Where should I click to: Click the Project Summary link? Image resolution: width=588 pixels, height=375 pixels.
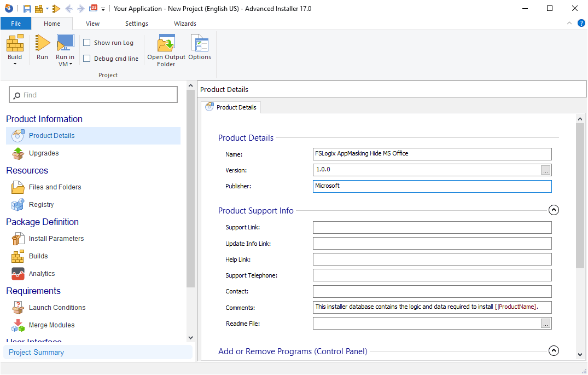coord(37,352)
